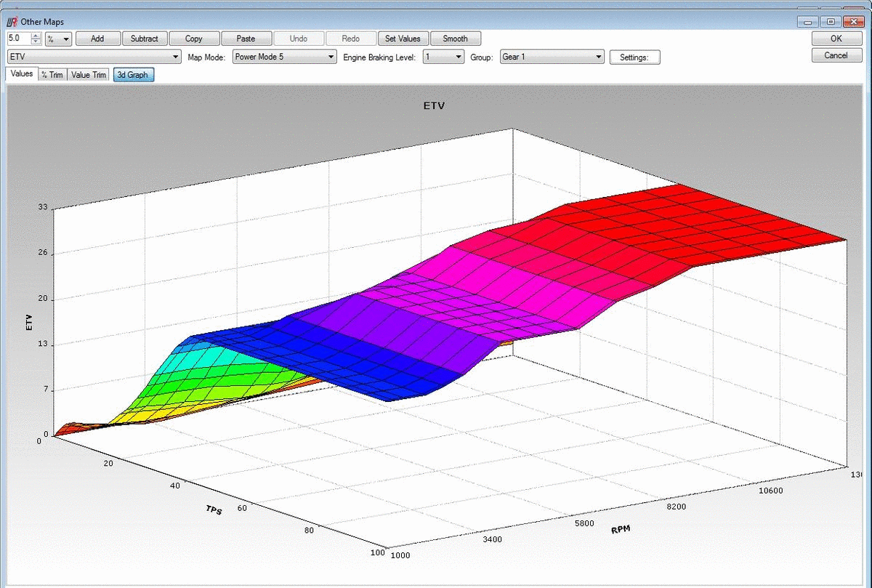Screen dimensions: 872x588
Task: Decrease the adjustment value with the down stepper arrow
Action: pyautogui.click(x=36, y=41)
